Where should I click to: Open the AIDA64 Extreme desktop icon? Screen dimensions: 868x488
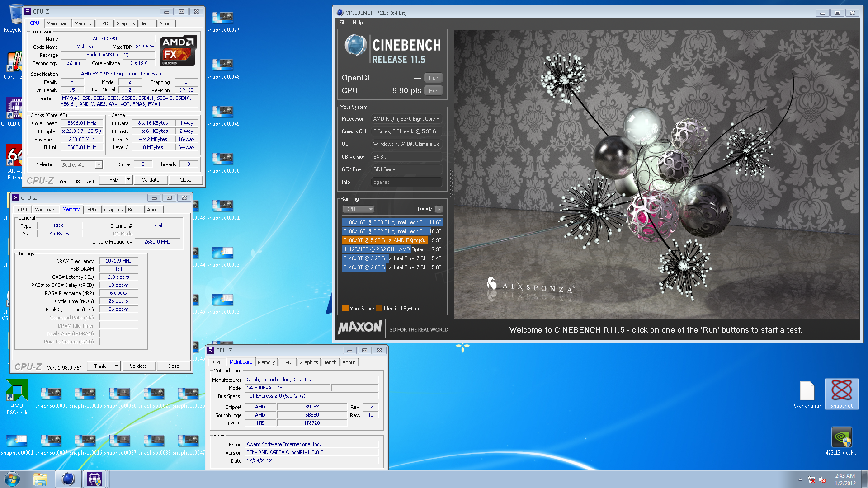[14, 162]
